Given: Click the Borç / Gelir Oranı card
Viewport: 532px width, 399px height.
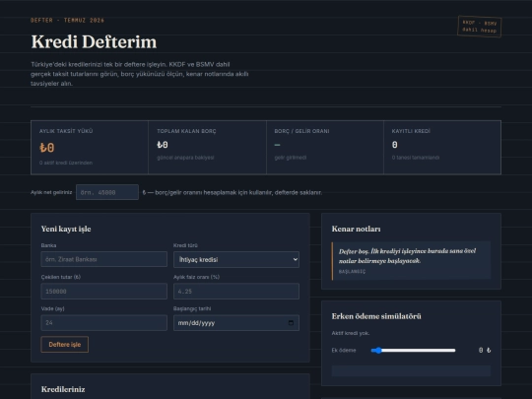Looking at the screenshot, I should pos(325,147).
